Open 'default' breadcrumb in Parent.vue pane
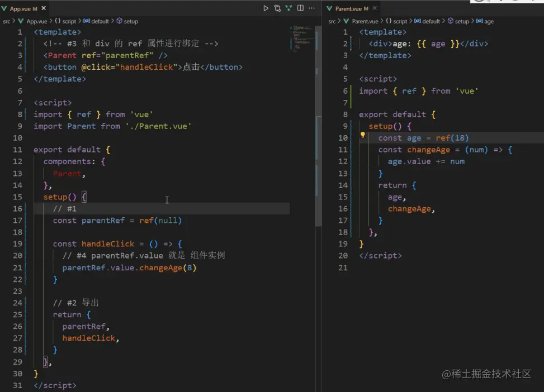 [427, 21]
